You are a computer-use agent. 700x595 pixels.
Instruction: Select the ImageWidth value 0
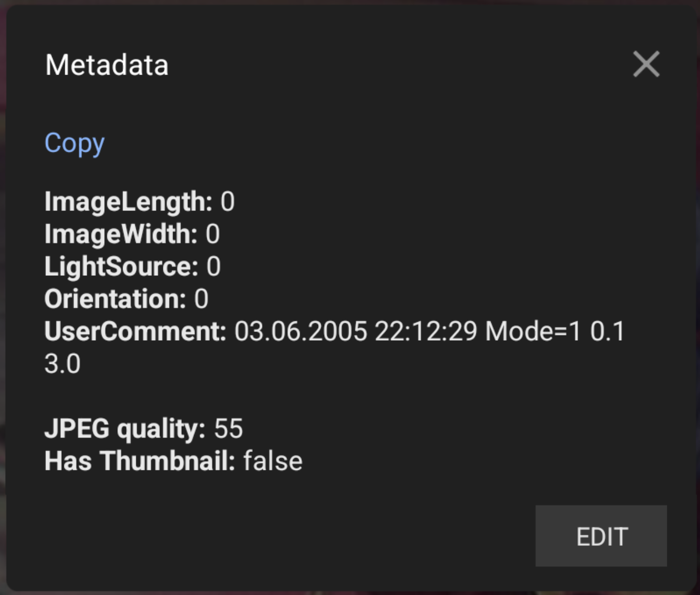213,234
